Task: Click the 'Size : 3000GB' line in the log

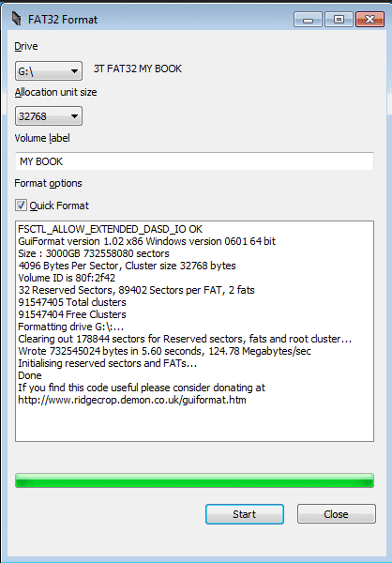Action: 94,253
